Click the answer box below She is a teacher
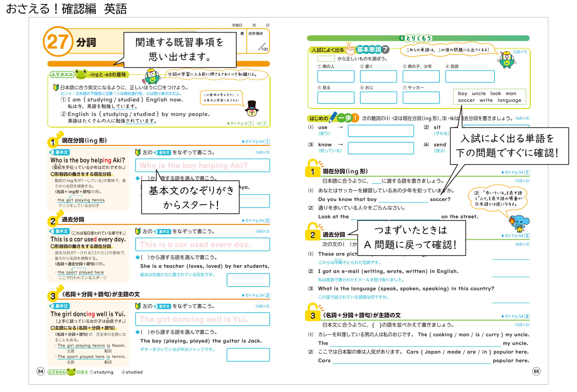This screenshot has height=392, width=577. [248, 280]
